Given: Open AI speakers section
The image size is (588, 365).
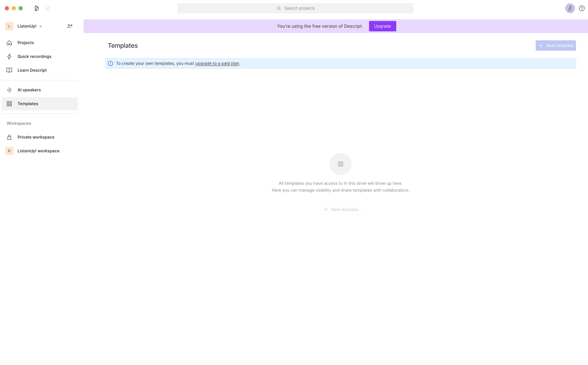Looking at the screenshot, I should [40, 90].
